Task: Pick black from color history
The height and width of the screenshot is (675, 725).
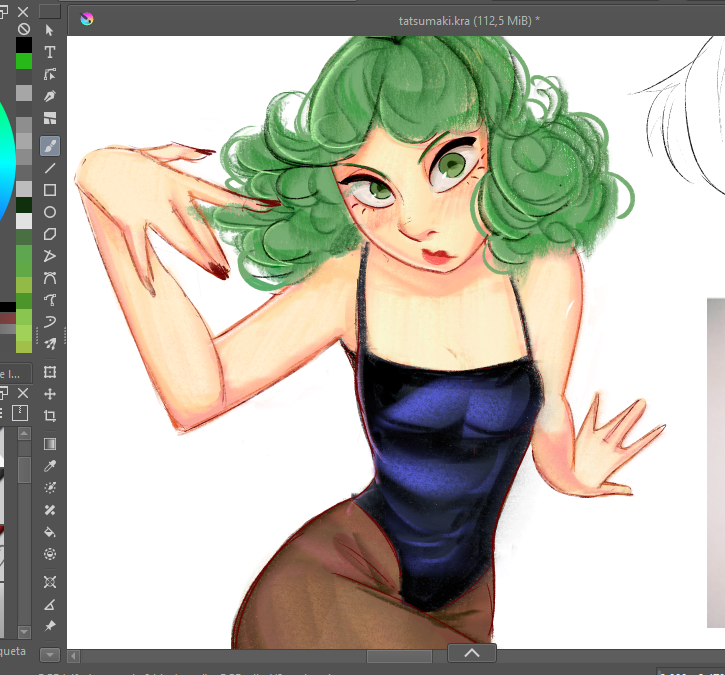Action: (x=24, y=45)
